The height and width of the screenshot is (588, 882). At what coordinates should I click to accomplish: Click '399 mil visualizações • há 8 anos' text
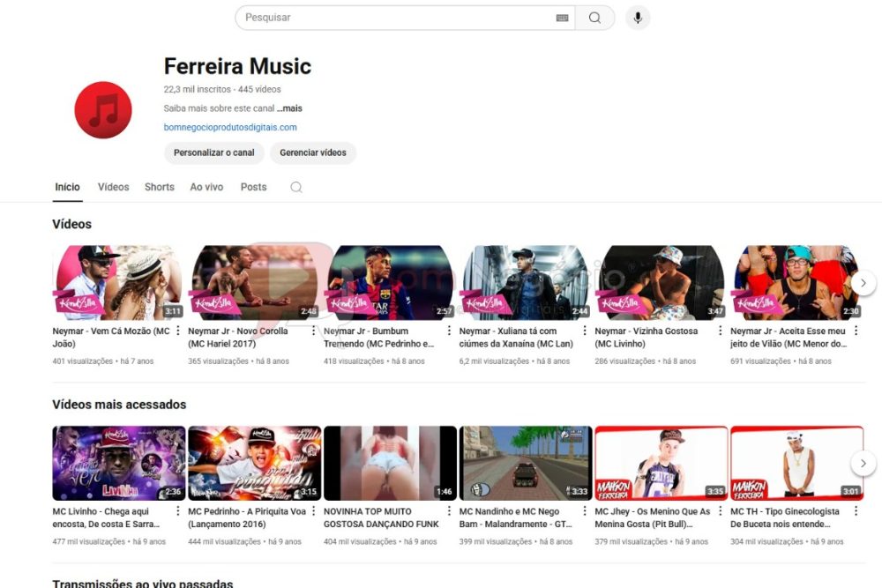[516, 542]
